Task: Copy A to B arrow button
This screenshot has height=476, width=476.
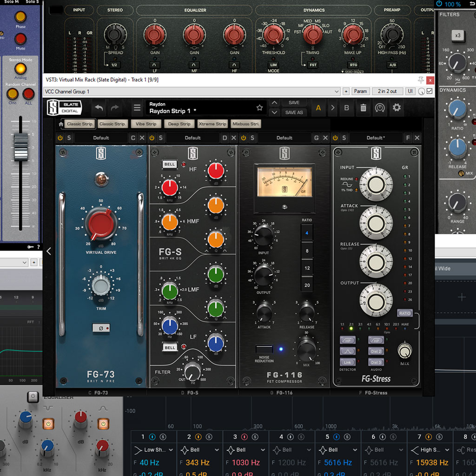Action: point(333,108)
